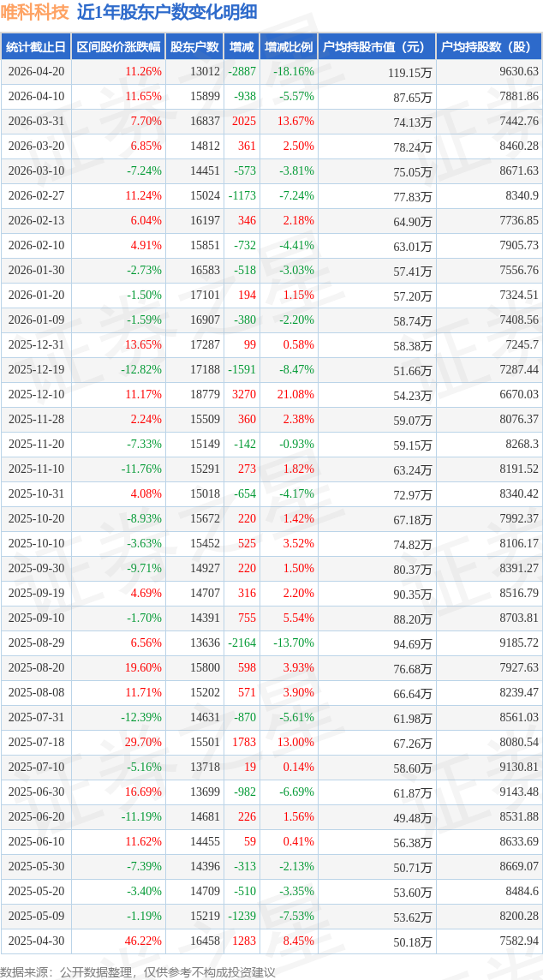Image resolution: width=543 pixels, height=980 pixels.
Task: Click the 增减 column header
Action: (242, 47)
